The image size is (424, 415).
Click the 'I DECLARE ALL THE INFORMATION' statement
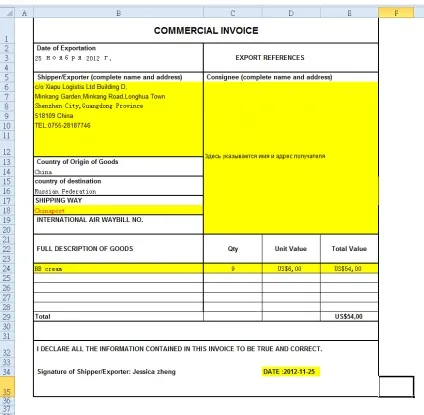click(x=179, y=349)
